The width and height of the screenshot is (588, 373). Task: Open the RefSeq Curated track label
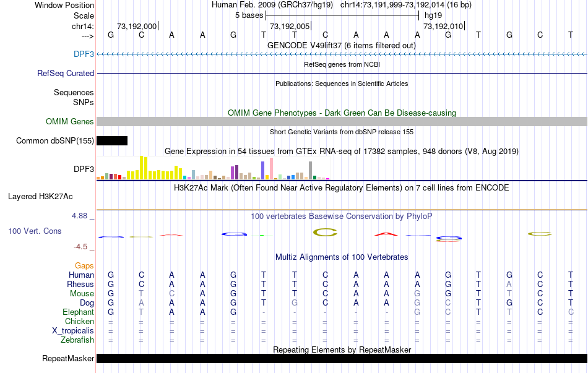pyautogui.click(x=66, y=74)
